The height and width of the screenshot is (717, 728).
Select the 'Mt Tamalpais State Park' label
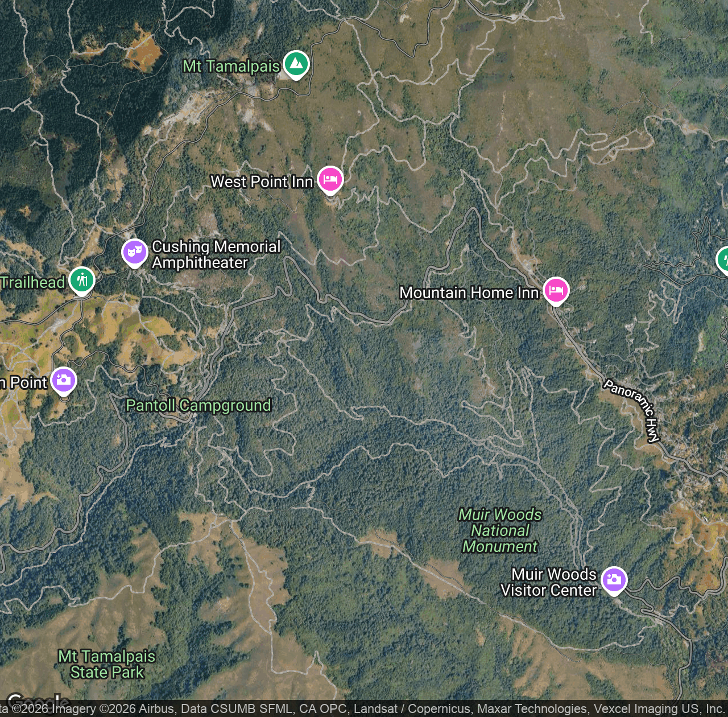(x=107, y=664)
